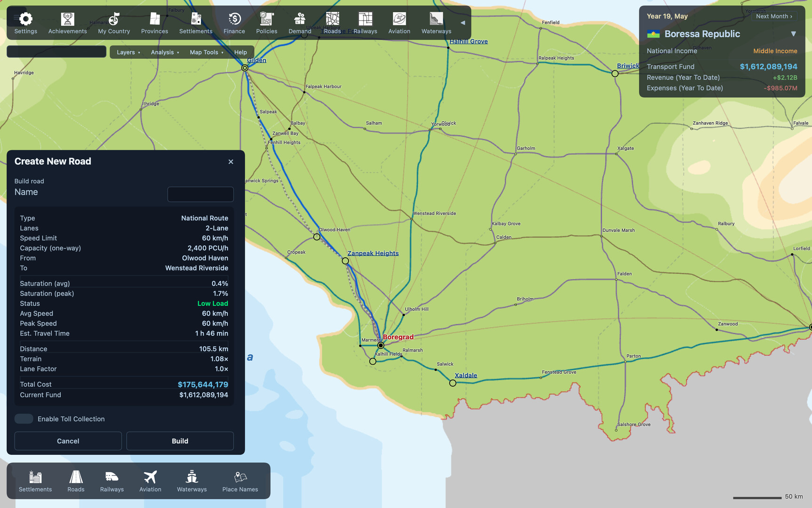The image size is (812, 508).
Task: Click the Transport Fund amount $1,612,089,194
Action: coord(768,67)
